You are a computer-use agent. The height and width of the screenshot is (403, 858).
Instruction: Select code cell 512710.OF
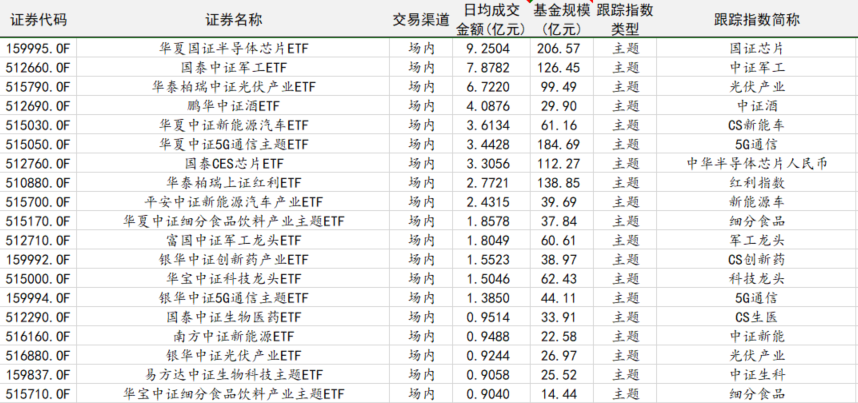pyautogui.click(x=38, y=240)
